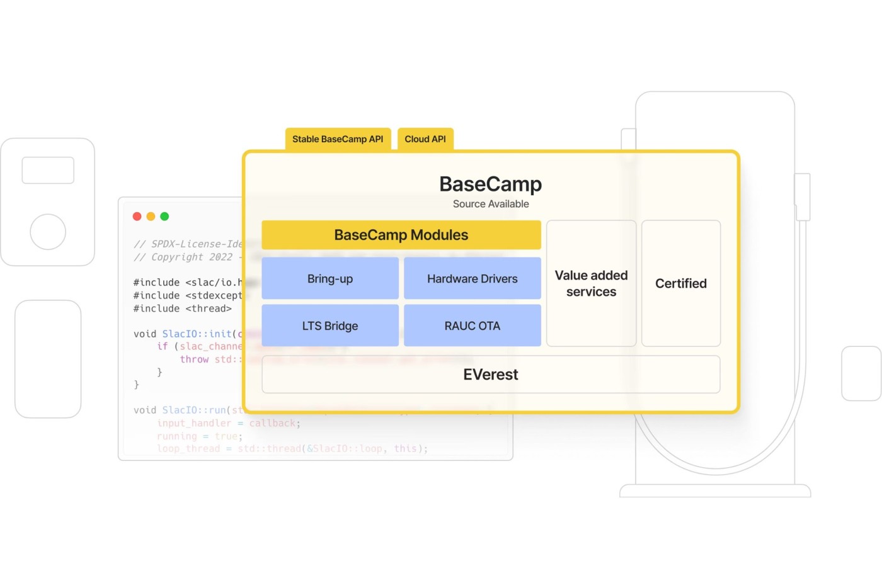Click the '// SPDX-License-Ide' comment line
Viewport: 882px width, 588px height.
(188, 244)
